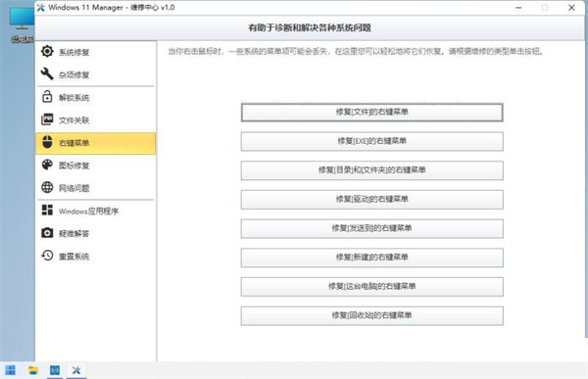This screenshot has width=588, height=379.
Task: Click the 右键菜单 mouse icon
Action: (x=47, y=142)
